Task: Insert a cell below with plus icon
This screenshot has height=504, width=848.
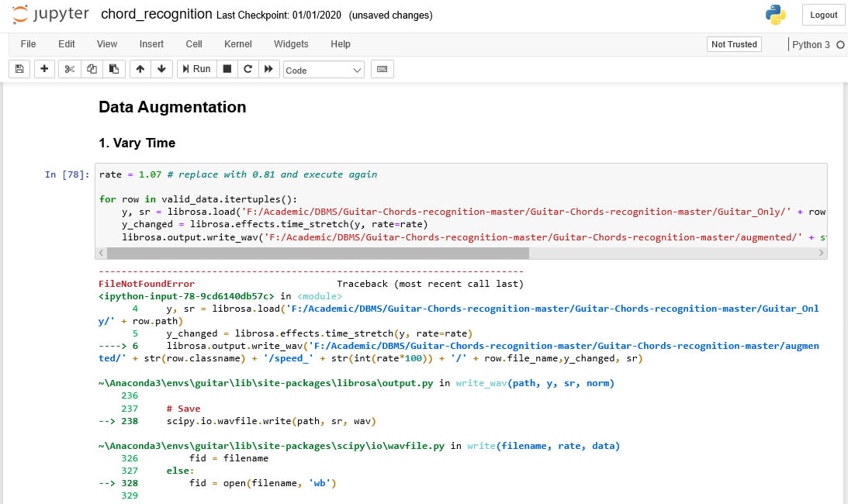Action: coord(44,69)
